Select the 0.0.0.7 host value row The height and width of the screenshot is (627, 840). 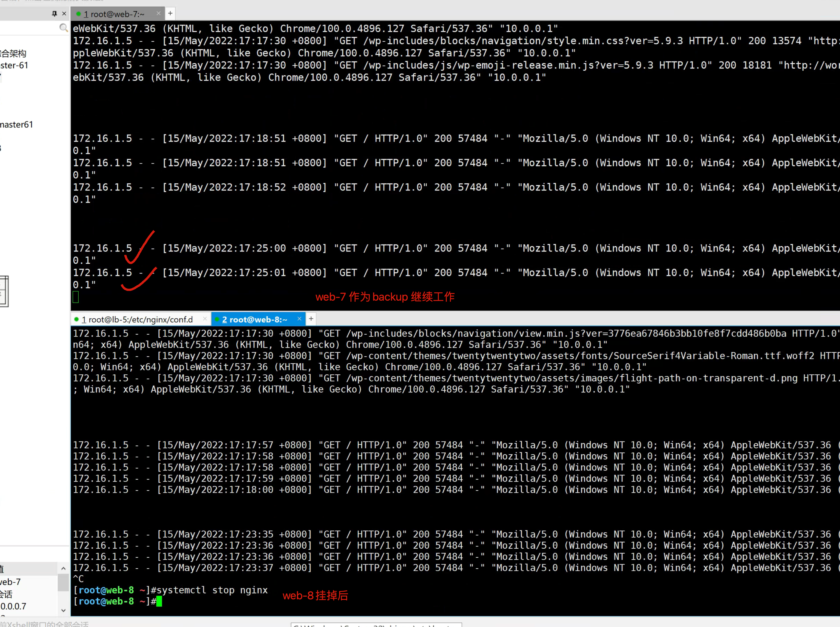pyautogui.click(x=14, y=606)
